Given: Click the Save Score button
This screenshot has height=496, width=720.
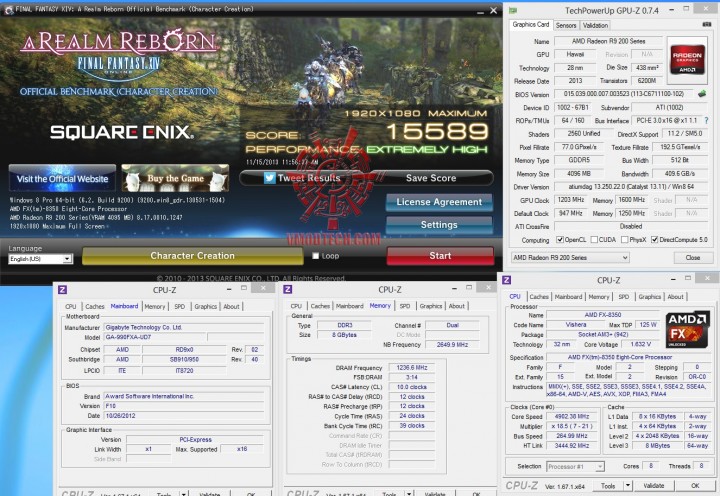Looking at the screenshot, I should 431,178.
